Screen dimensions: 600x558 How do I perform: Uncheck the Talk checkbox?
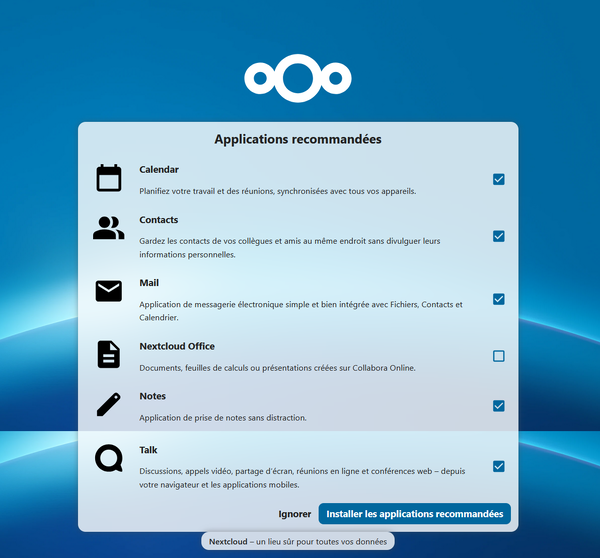click(499, 467)
